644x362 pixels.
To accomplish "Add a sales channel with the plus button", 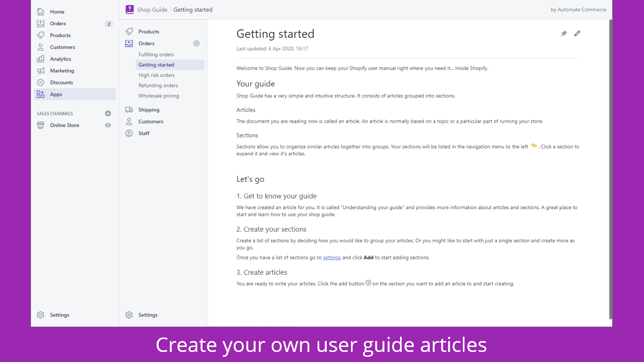I will click(x=107, y=113).
